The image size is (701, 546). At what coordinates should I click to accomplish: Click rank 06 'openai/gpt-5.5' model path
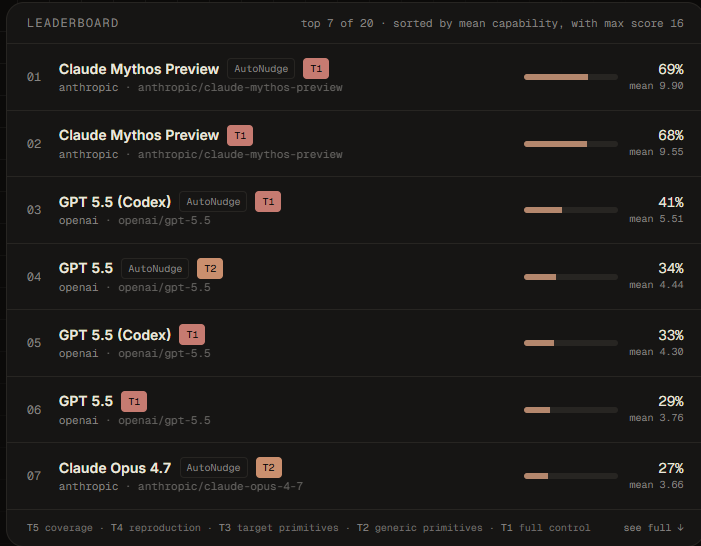164,420
